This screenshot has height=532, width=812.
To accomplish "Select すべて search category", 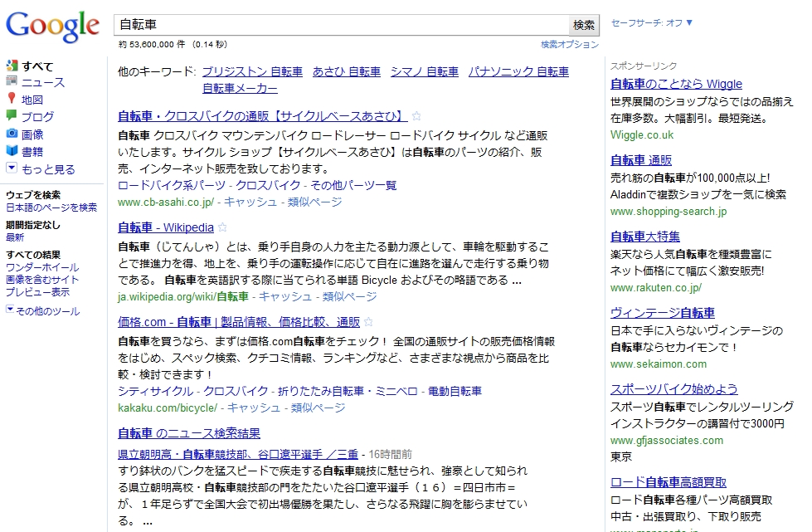I will [x=37, y=66].
